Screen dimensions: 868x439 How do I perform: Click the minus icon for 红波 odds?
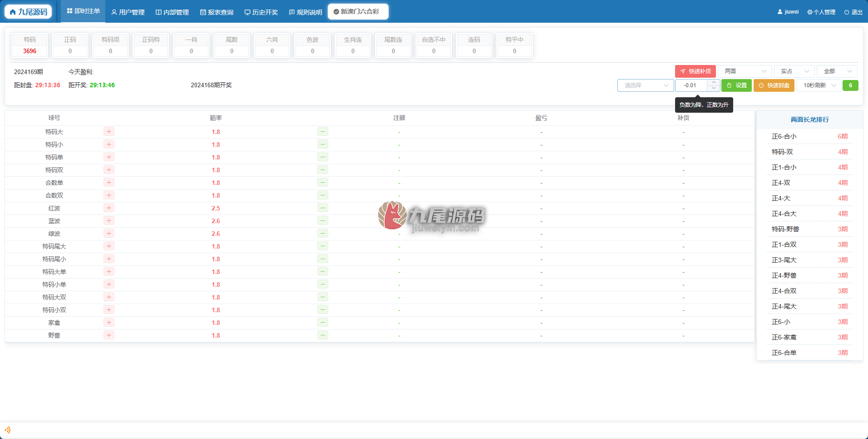(323, 208)
